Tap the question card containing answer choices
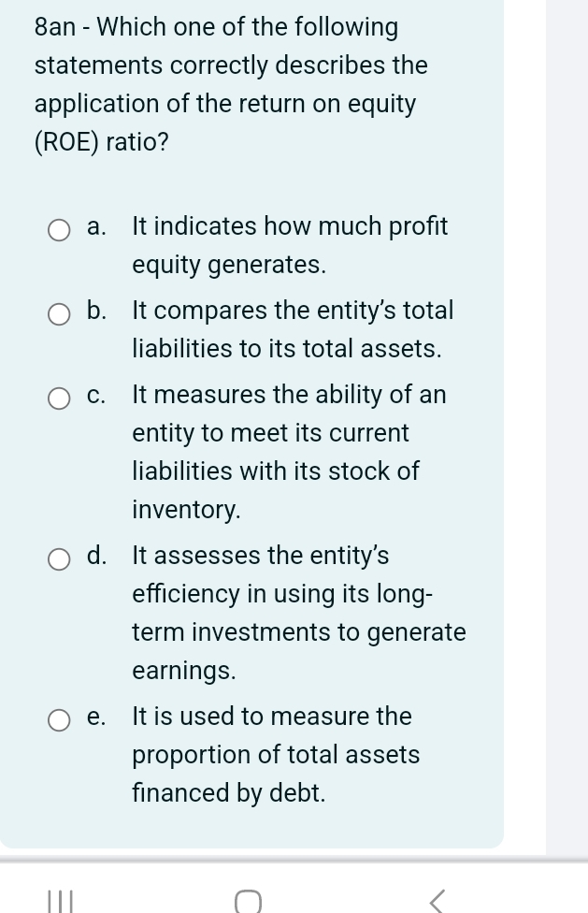Screen dimensions: 588x913 pos(252,468)
